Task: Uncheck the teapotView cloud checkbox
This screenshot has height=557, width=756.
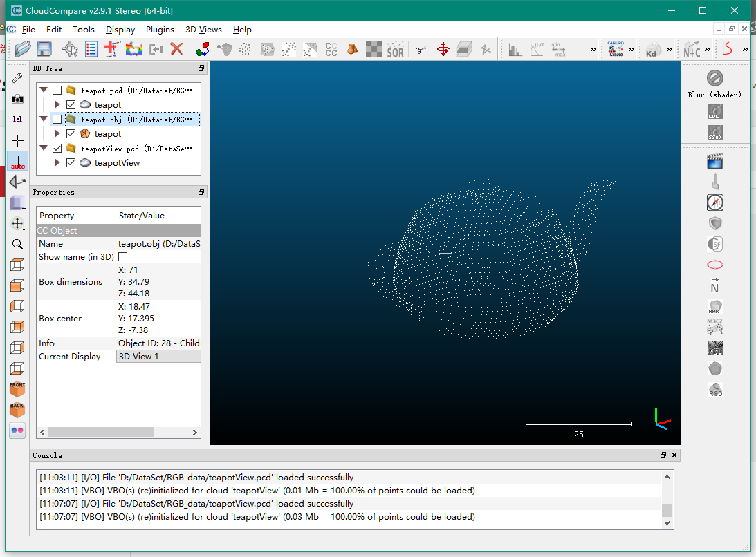Action: point(71,163)
